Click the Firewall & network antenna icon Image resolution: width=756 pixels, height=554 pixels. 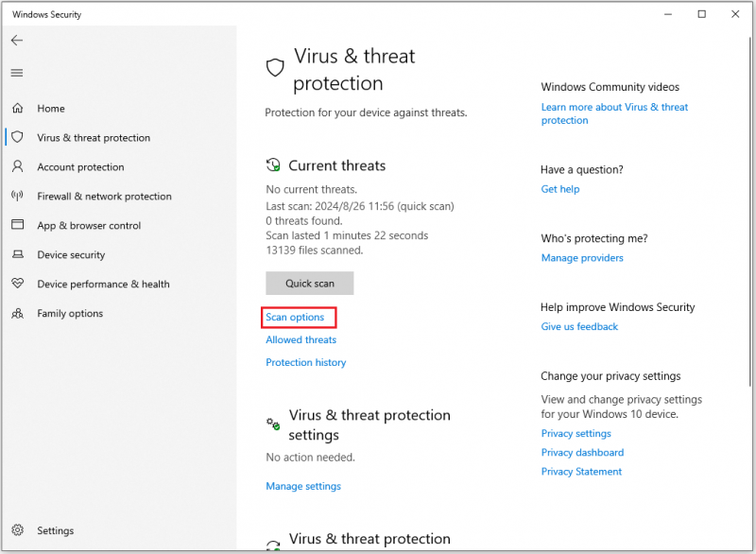click(17, 196)
